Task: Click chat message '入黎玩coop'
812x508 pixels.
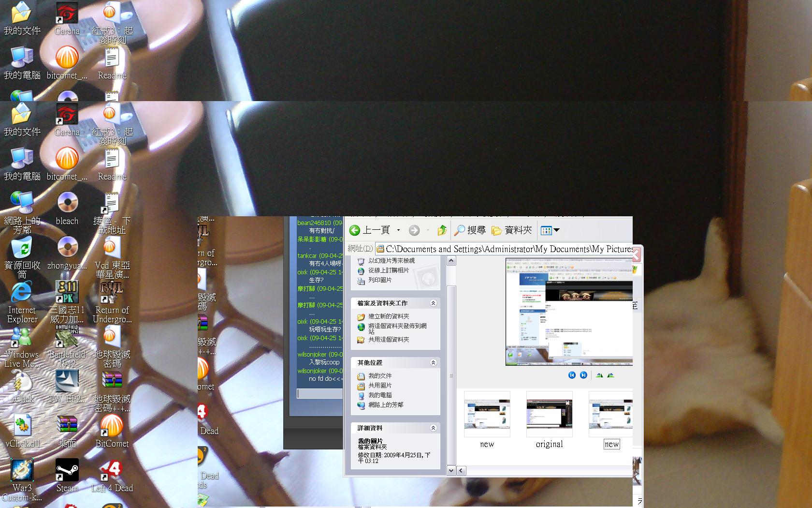Action: click(324, 362)
